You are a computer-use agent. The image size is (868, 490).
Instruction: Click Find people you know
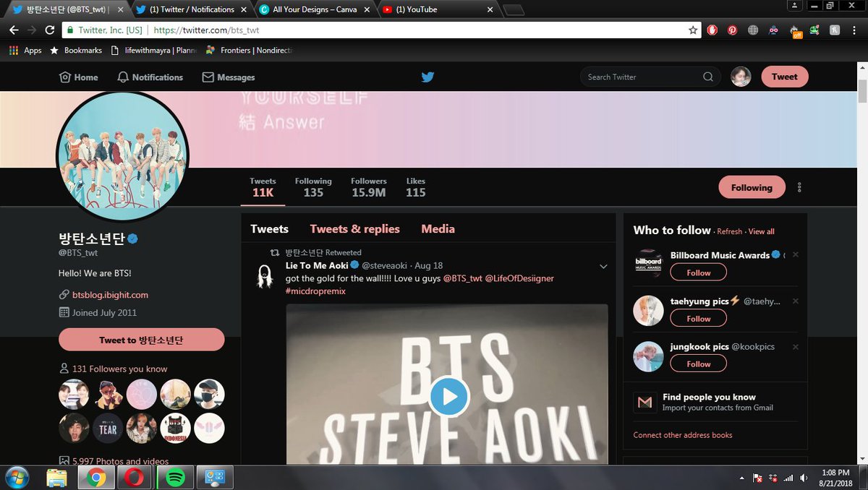(709, 397)
